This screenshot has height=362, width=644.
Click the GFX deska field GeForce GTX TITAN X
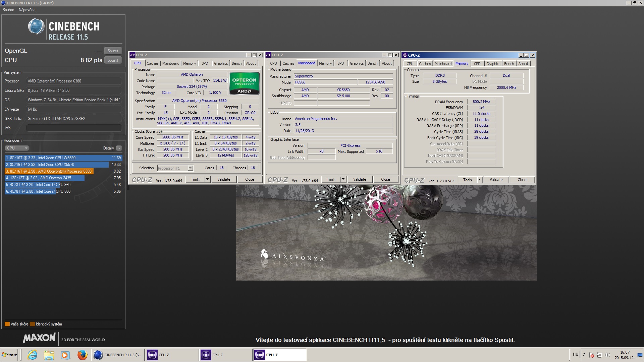click(x=74, y=119)
